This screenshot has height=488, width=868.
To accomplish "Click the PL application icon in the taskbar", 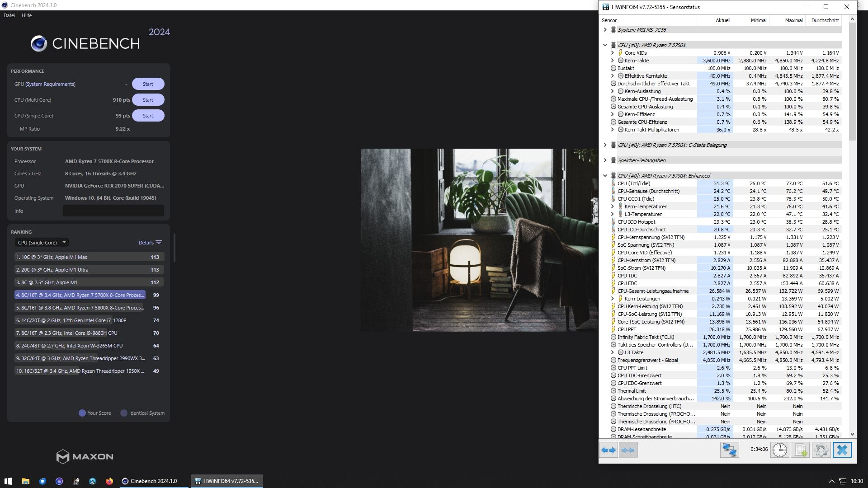I will (x=93, y=481).
